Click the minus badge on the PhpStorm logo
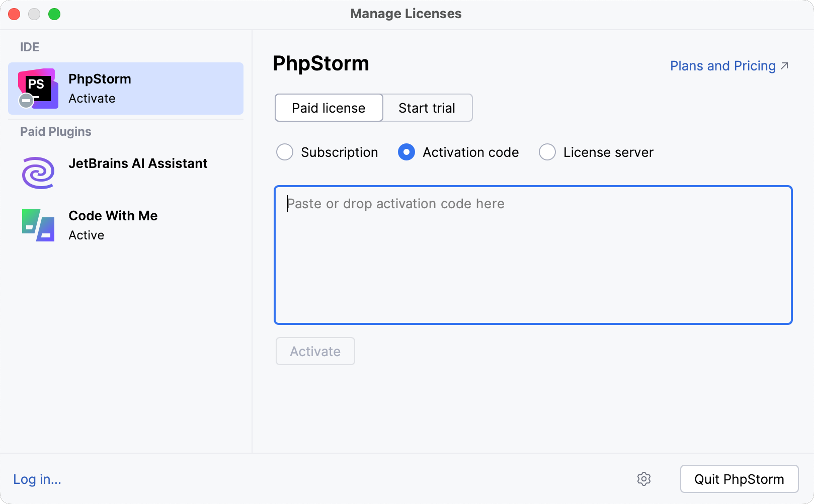The image size is (814, 504). (x=25, y=100)
